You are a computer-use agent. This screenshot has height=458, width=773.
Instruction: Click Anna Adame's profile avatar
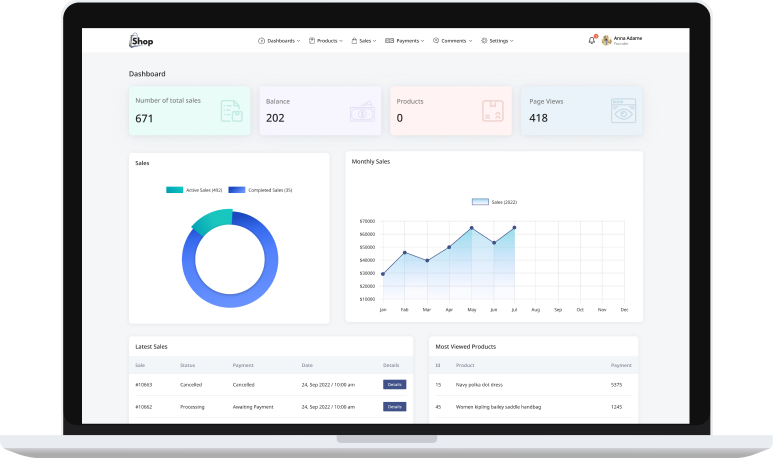(606, 40)
